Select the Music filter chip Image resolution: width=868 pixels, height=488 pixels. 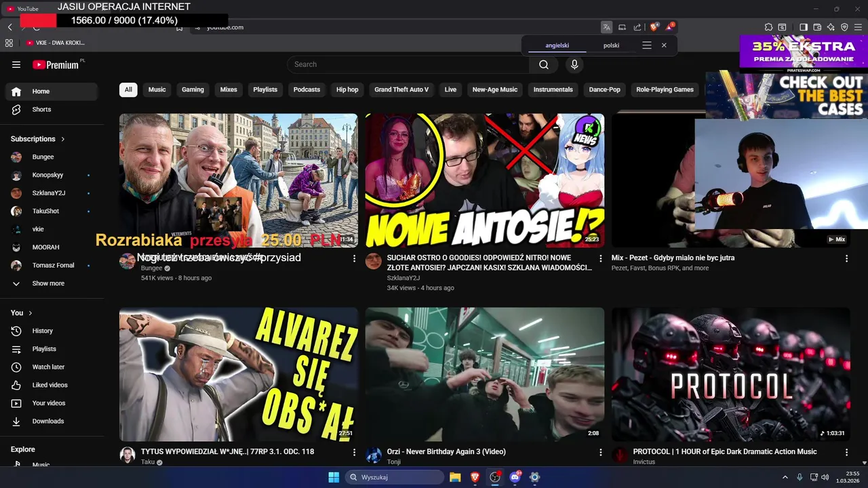(157, 89)
